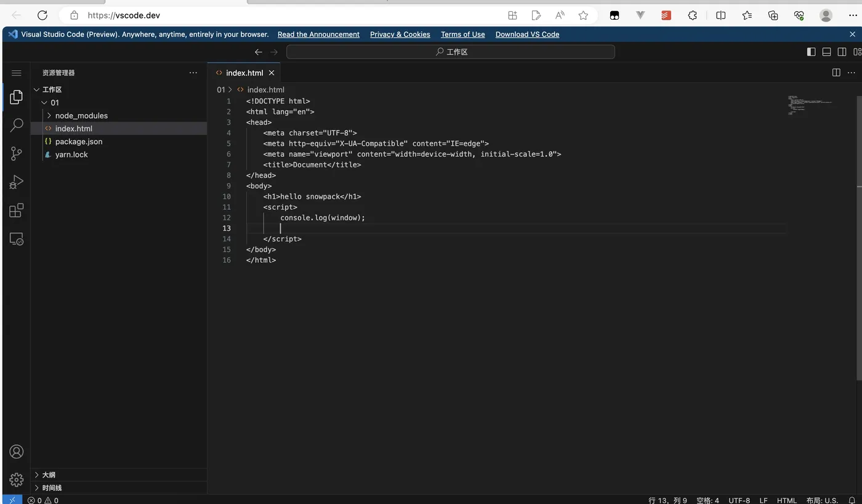Viewport: 862px width, 504px height.
Task: Close the index.html editor tab
Action: (272, 73)
